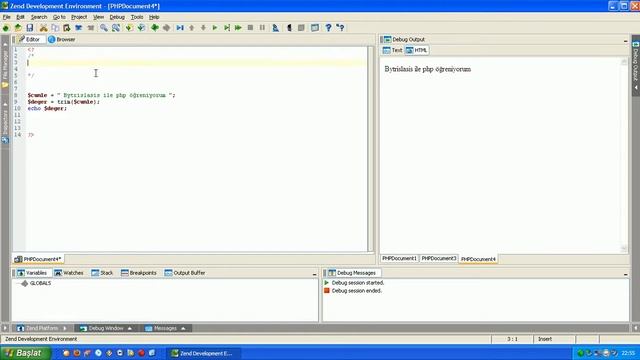Open the Project menu
Screen dimensions: 640x360
[79, 17]
